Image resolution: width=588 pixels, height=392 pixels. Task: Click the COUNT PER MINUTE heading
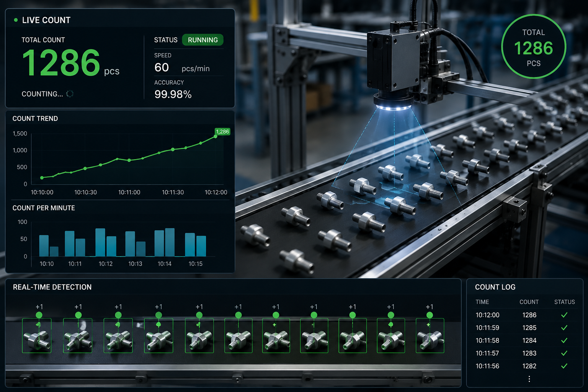(x=44, y=208)
